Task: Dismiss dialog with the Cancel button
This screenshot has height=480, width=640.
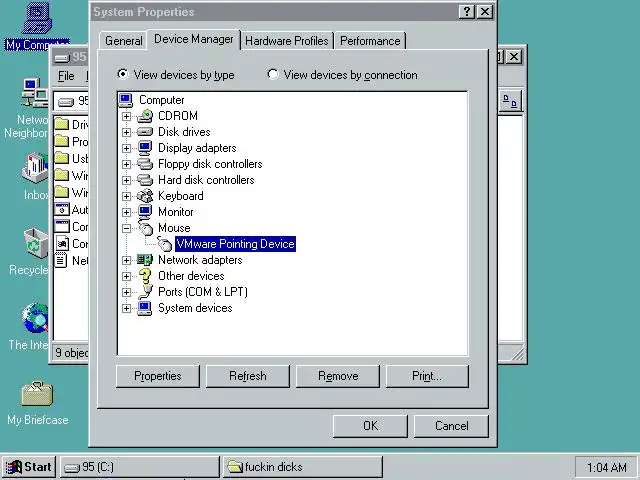Action: [x=451, y=426]
